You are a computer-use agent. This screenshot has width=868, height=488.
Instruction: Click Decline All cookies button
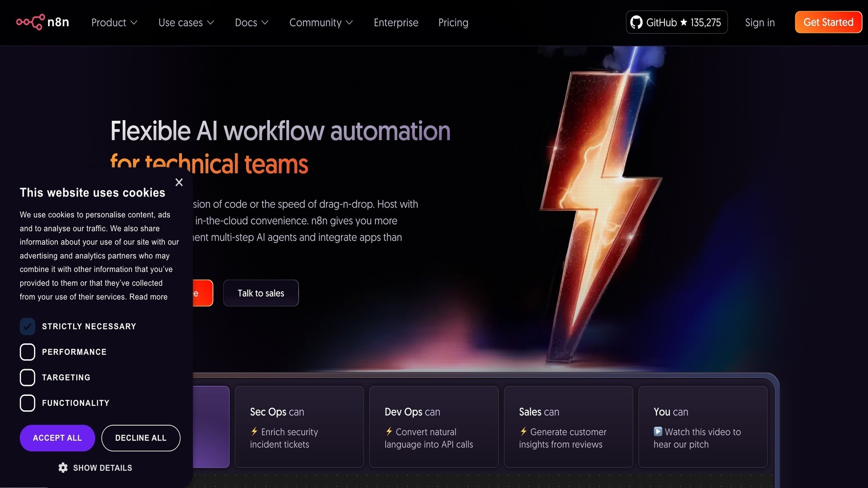pos(141,438)
